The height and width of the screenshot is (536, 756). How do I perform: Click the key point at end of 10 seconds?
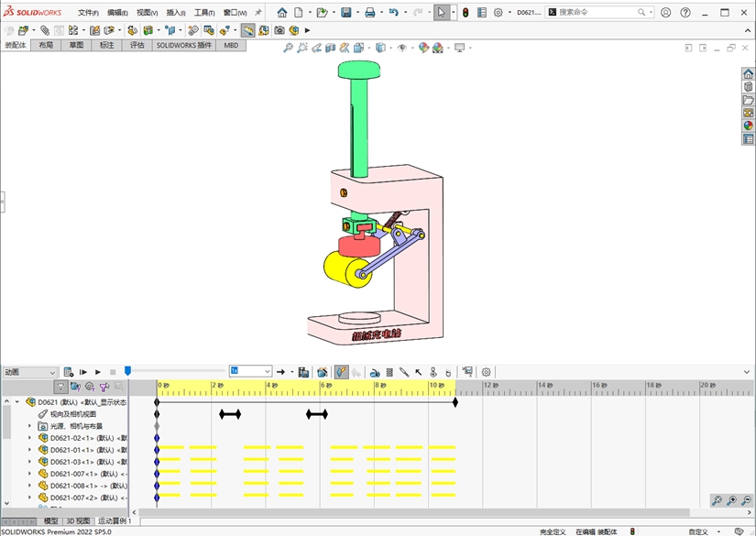coord(455,402)
